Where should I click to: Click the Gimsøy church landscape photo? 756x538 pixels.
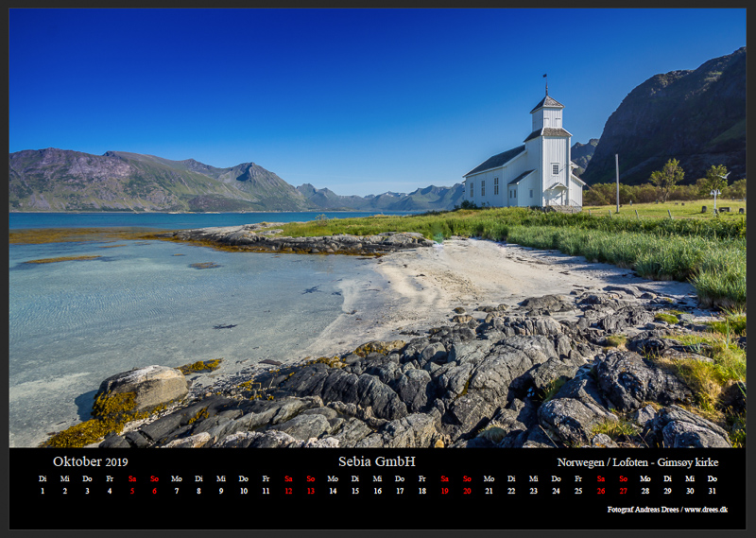click(x=377, y=228)
